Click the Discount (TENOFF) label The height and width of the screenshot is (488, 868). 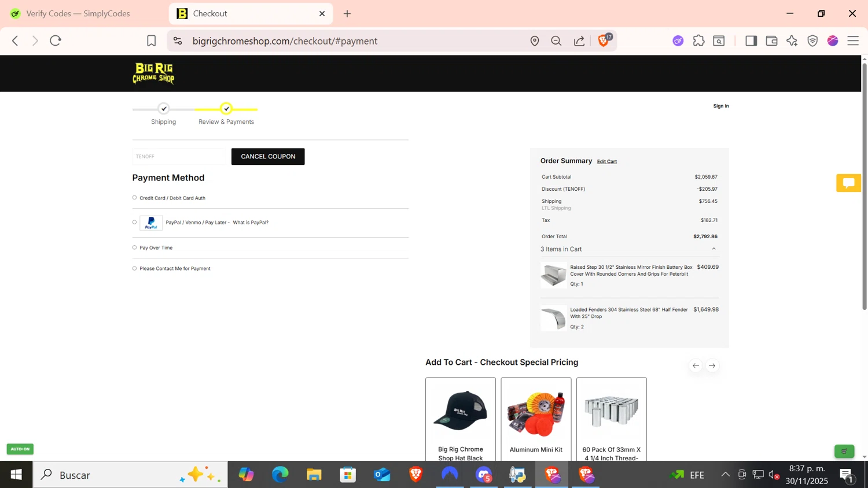564,189
